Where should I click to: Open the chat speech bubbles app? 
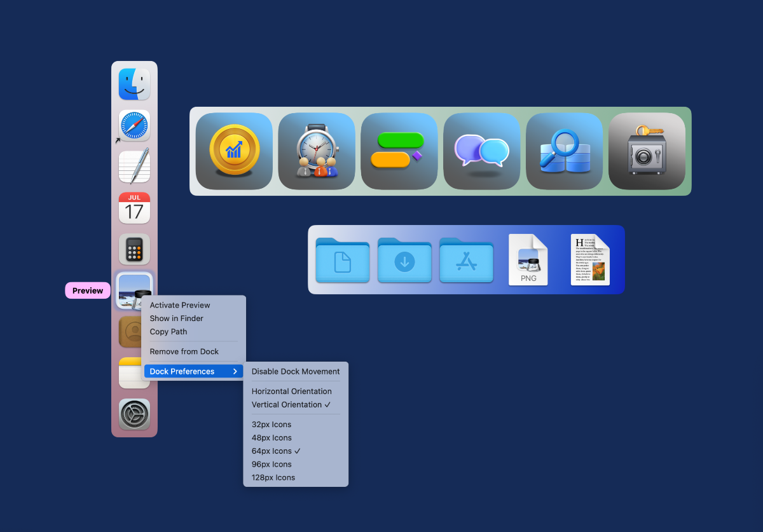pos(481,151)
